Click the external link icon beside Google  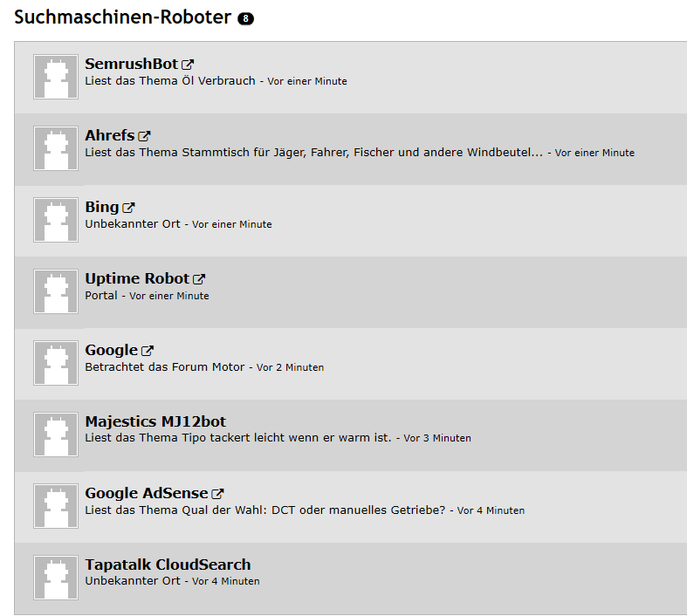coord(148,351)
